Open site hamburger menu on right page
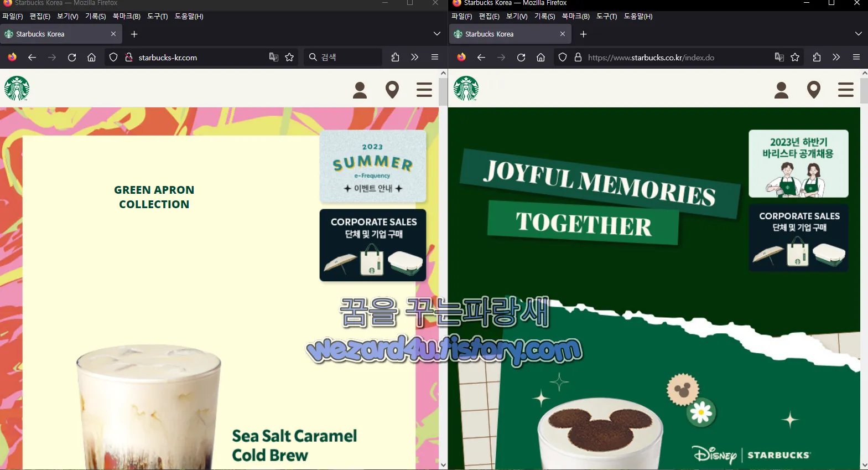Image resolution: width=868 pixels, height=470 pixels. click(846, 90)
